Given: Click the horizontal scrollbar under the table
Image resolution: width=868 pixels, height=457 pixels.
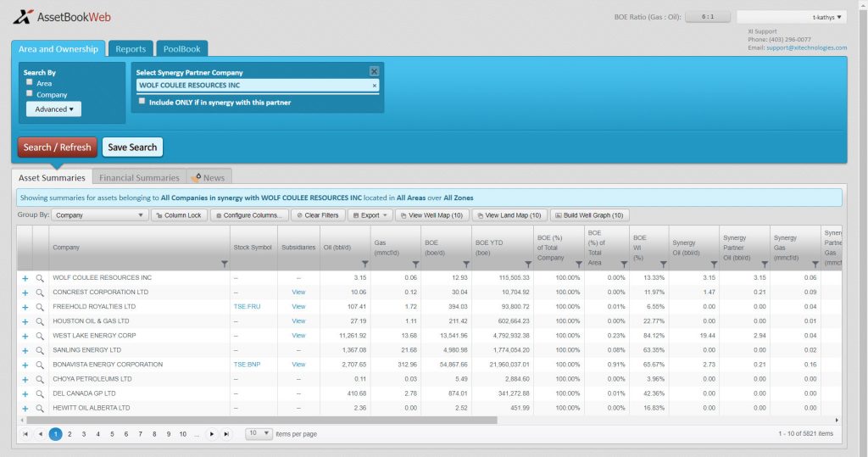Looking at the screenshot, I should pos(262,421).
